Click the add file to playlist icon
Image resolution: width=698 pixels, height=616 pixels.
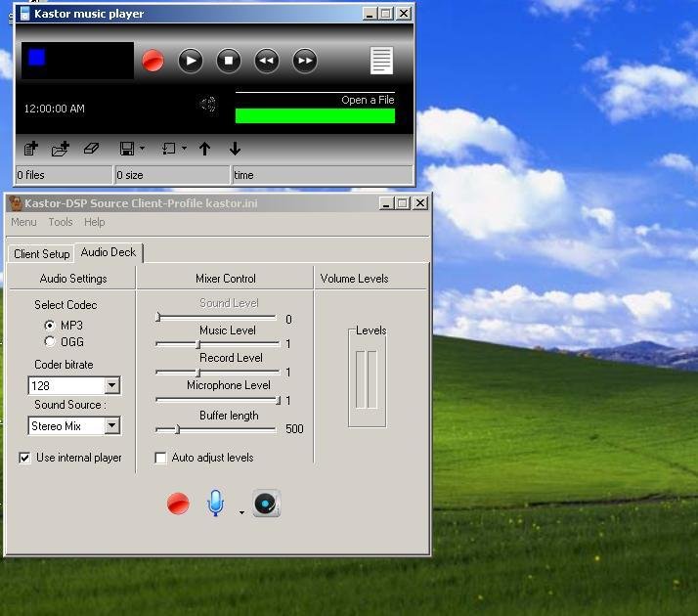point(30,149)
